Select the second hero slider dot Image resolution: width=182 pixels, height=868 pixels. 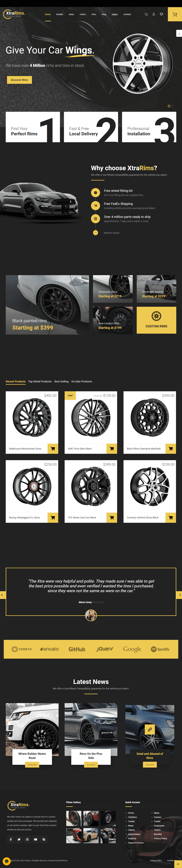point(173,106)
